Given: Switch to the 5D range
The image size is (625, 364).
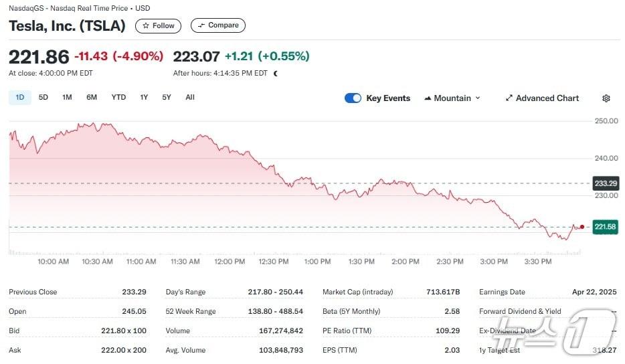Looking at the screenshot, I should (43, 98).
